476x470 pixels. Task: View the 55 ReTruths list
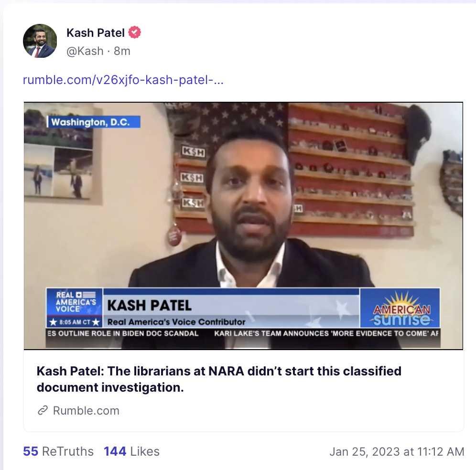tap(58, 451)
